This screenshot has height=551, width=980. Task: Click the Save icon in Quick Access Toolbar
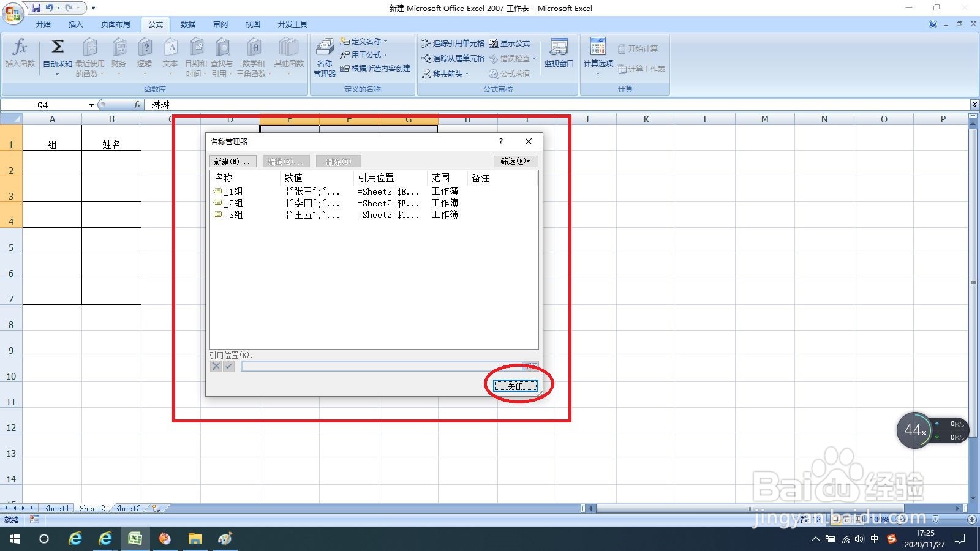click(x=36, y=8)
